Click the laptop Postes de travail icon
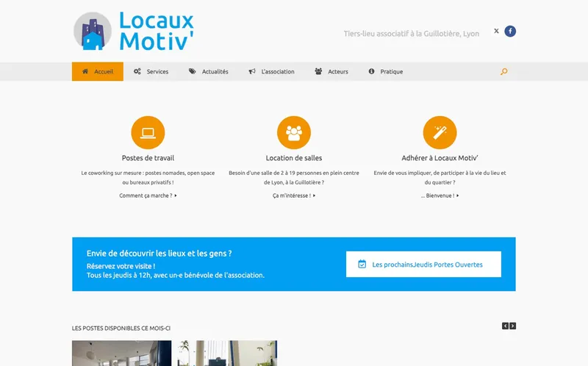 click(148, 133)
